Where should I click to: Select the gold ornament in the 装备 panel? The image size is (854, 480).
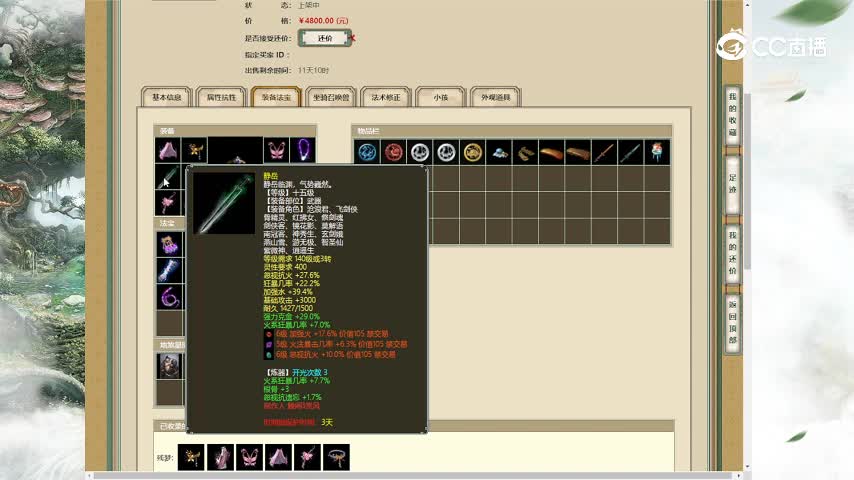pyautogui.click(x=194, y=150)
